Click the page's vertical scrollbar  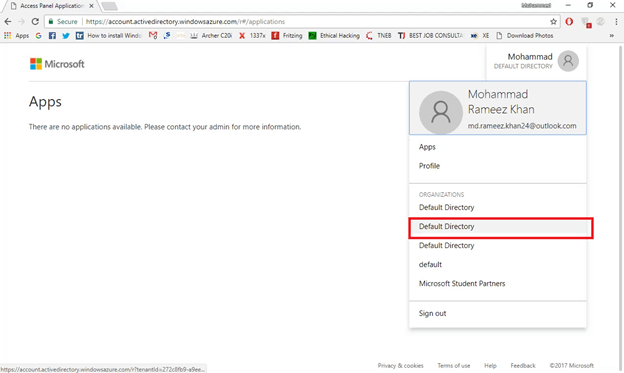[621, 207]
